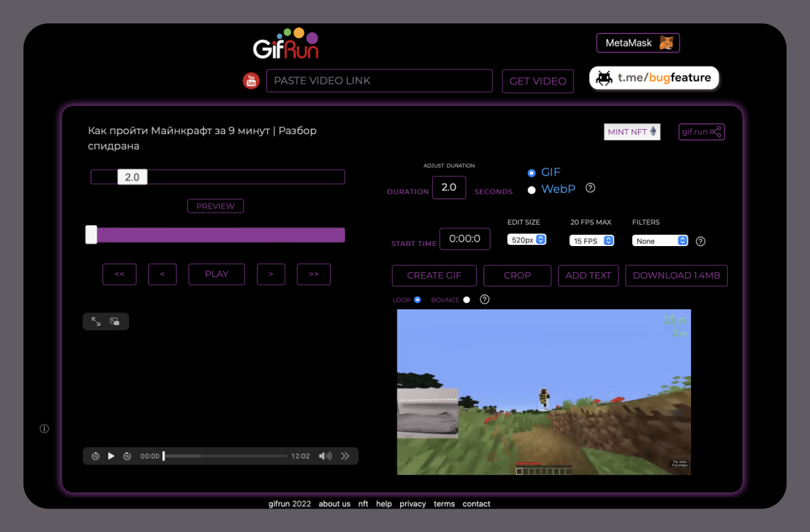Enable the Loop radio option

pyautogui.click(x=418, y=300)
